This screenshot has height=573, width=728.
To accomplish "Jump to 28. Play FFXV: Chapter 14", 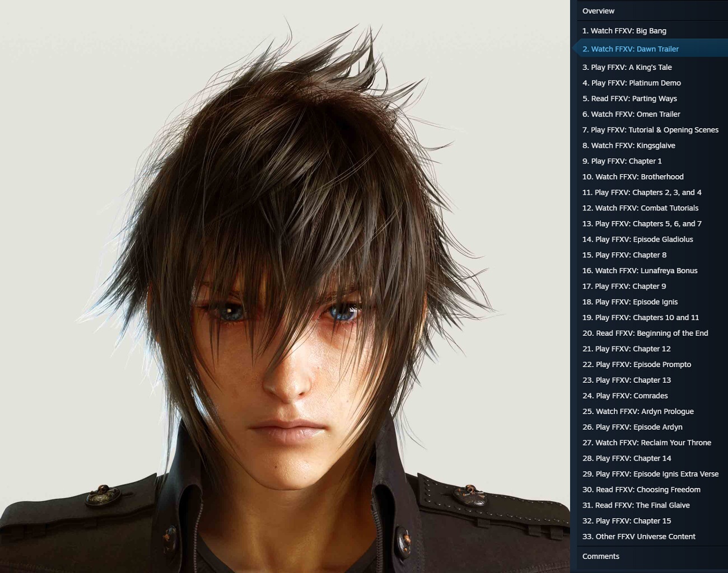I will click(x=627, y=459).
